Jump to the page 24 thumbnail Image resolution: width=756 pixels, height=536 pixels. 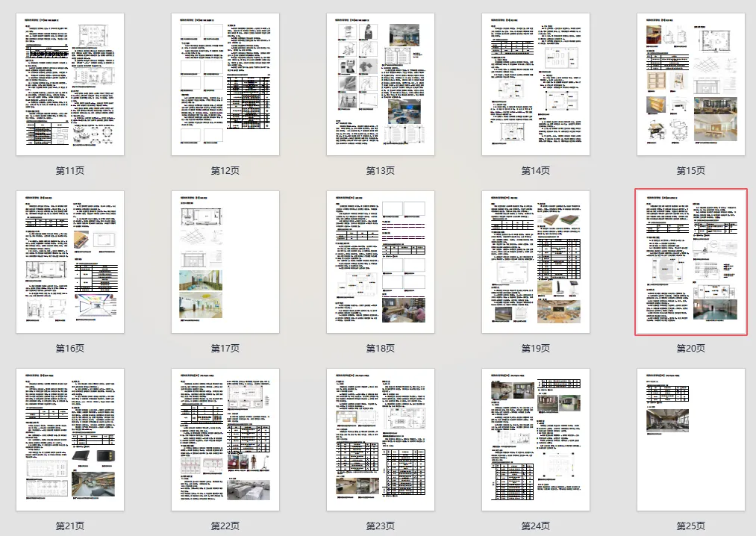[x=535, y=440]
